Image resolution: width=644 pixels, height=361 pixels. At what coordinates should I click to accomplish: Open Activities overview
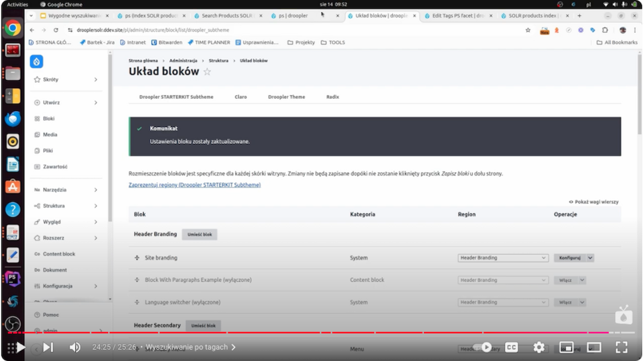coord(17,5)
